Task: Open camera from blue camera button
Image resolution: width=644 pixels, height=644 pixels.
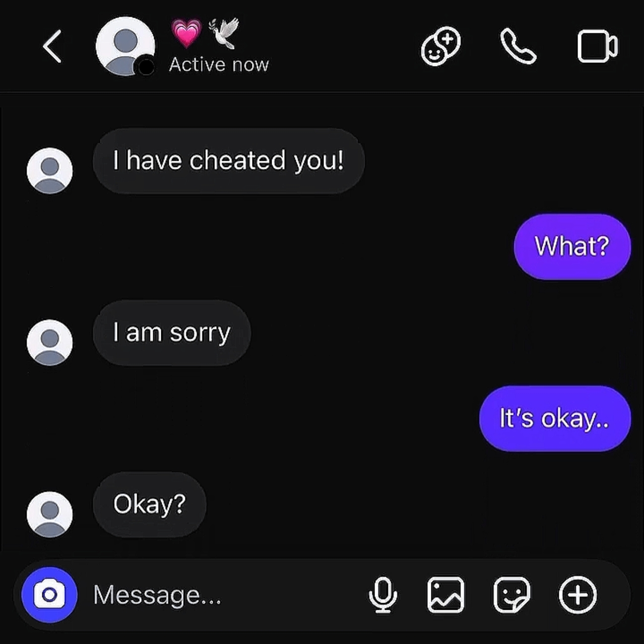Action: coord(49,595)
